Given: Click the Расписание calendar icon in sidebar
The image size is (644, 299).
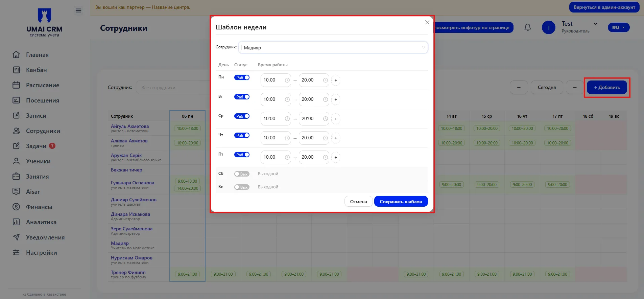Looking at the screenshot, I should pos(16,85).
